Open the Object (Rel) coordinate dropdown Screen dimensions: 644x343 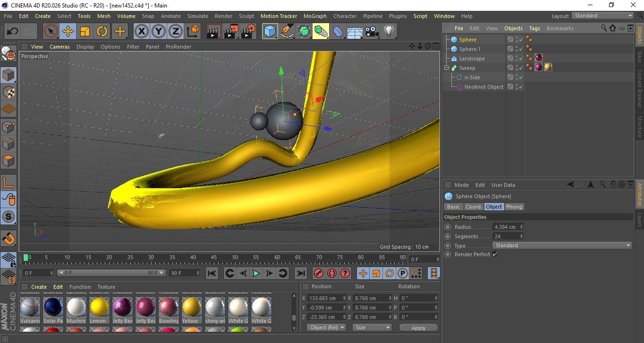[326, 327]
